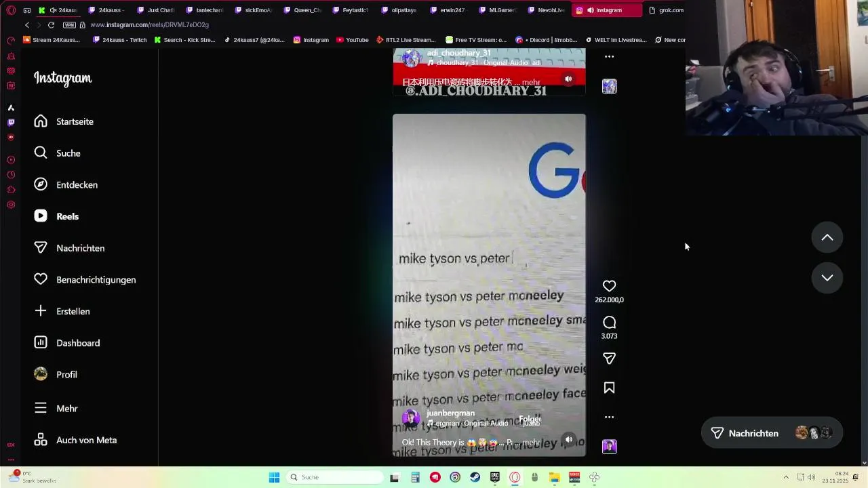Open WELT im Livestream bookmark
This screenshot has width=868, height=488.
point(616,40)
